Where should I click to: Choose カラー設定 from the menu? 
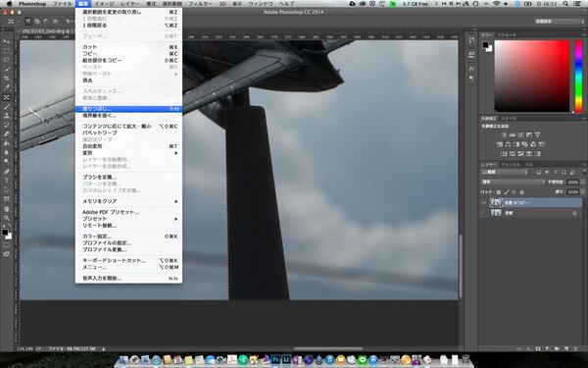pos(129,237)
